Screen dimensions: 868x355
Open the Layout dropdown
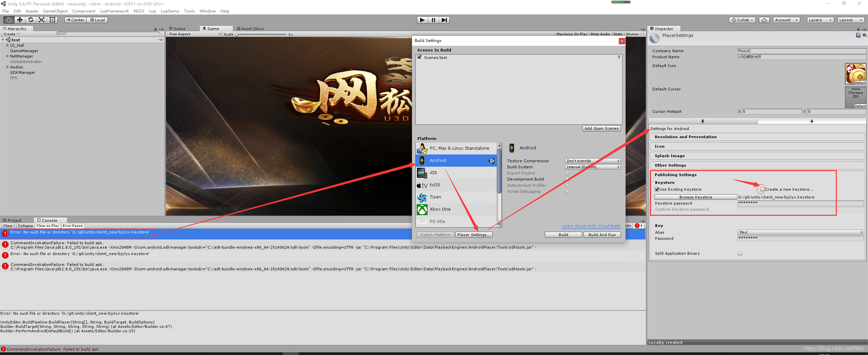(851, 20)
